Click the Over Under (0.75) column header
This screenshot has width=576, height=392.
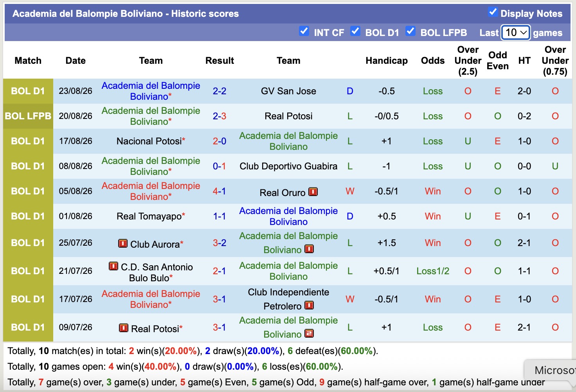pyautogui.click(x=555, y=61)
